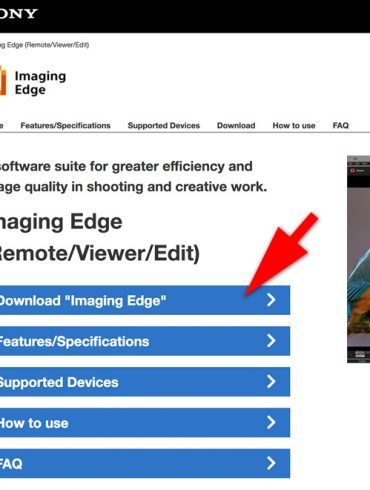Open the FAQ nav tab
The width and height of the screenshot is (370, 490).
[340, 126]
